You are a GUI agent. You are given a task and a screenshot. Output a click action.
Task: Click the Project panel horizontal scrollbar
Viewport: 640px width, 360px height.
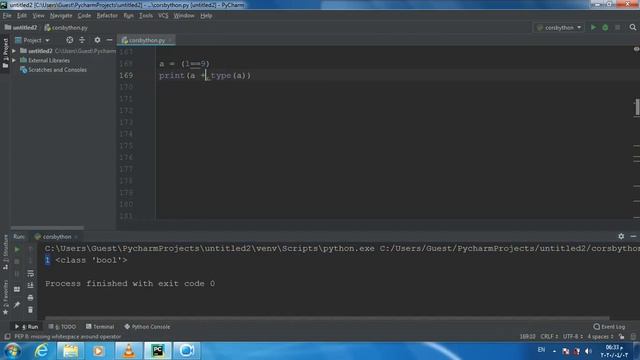click(x=47, y=227)
